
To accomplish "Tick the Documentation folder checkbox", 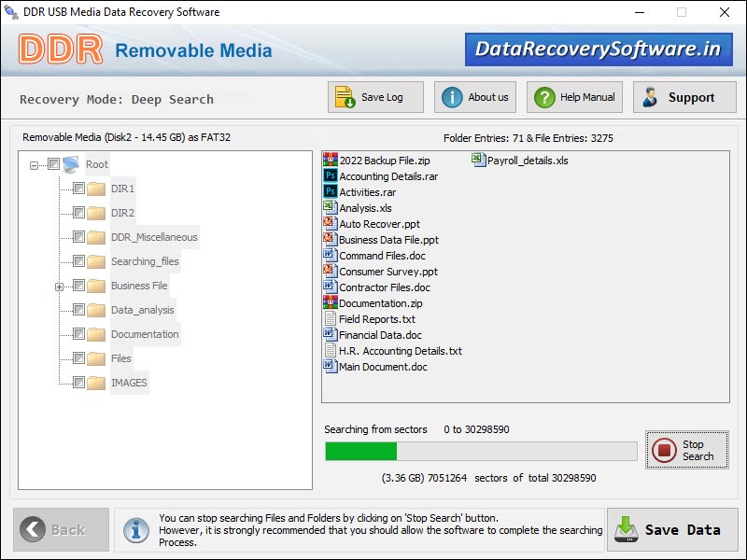I will click(78, 334).
